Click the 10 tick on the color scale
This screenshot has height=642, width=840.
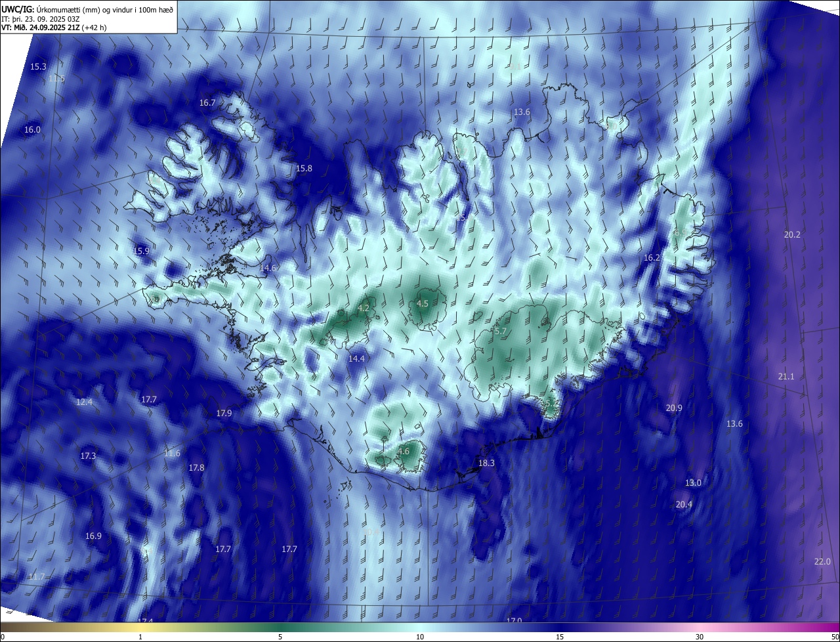(x=420, y=637)
